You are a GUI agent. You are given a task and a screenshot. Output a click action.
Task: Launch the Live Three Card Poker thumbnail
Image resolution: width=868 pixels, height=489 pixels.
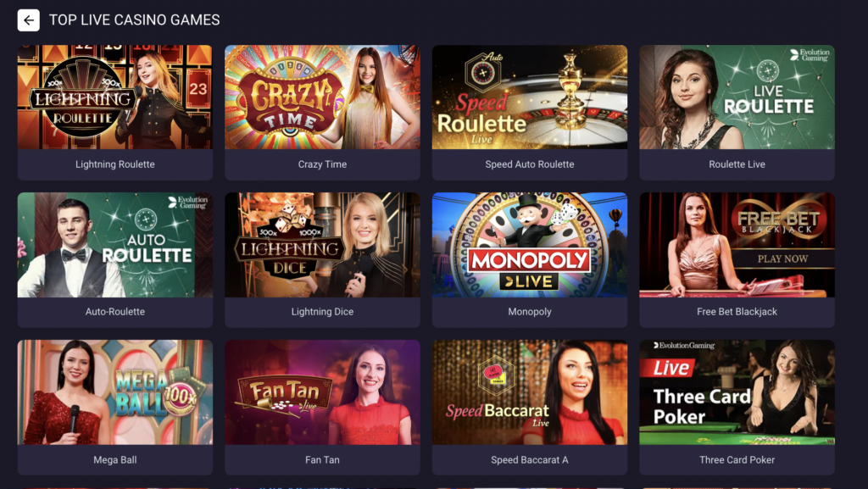pos(737,392)
